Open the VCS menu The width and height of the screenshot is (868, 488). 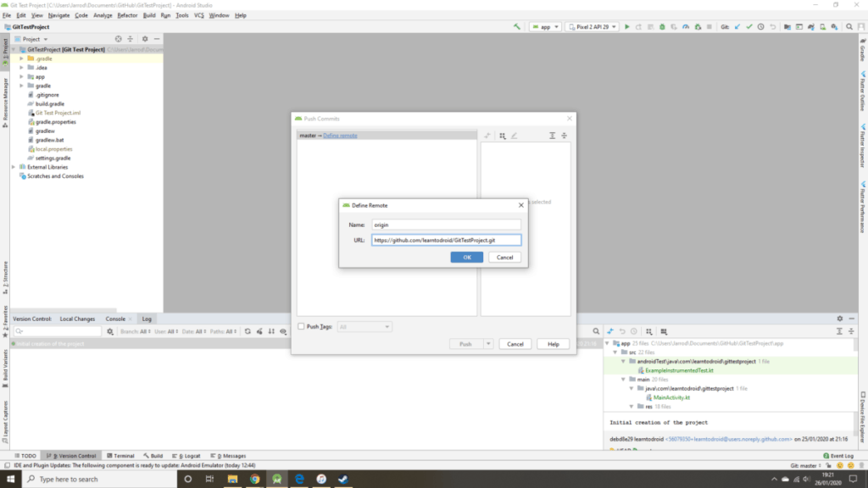coord(198,15)
